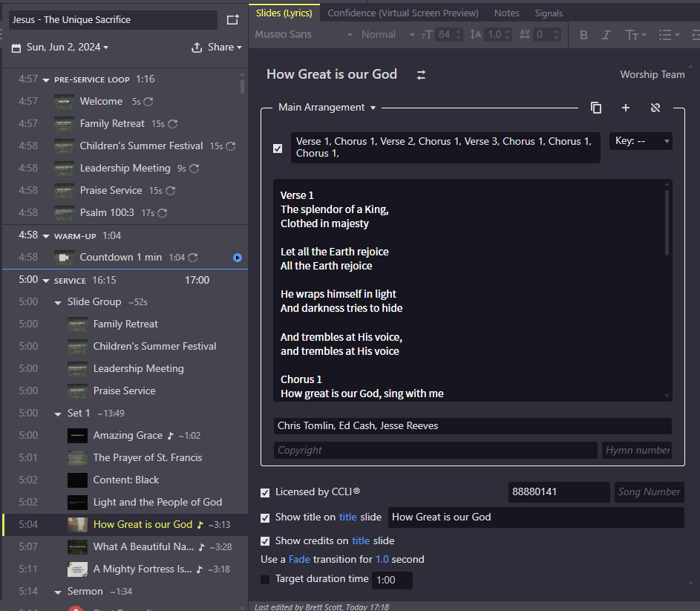Select Light and the People of God item

point(125,503)
